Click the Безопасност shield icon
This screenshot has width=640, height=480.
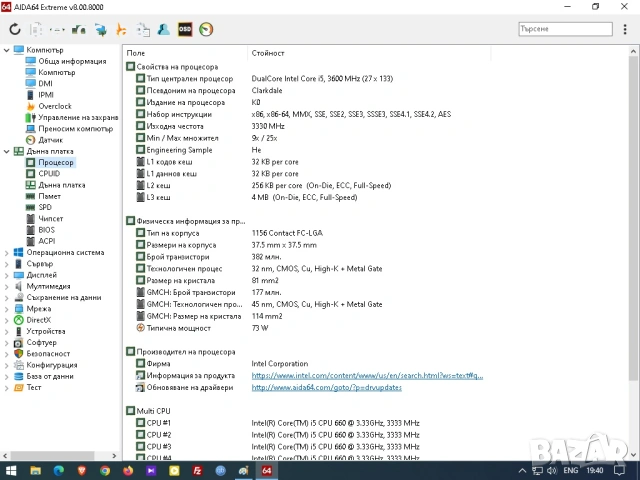click(x=18, y=354)
